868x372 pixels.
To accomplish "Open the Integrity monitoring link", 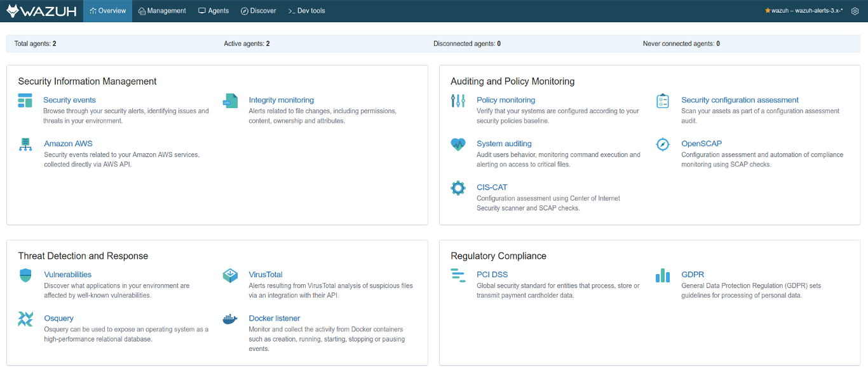I will click(x=281, y=100).
